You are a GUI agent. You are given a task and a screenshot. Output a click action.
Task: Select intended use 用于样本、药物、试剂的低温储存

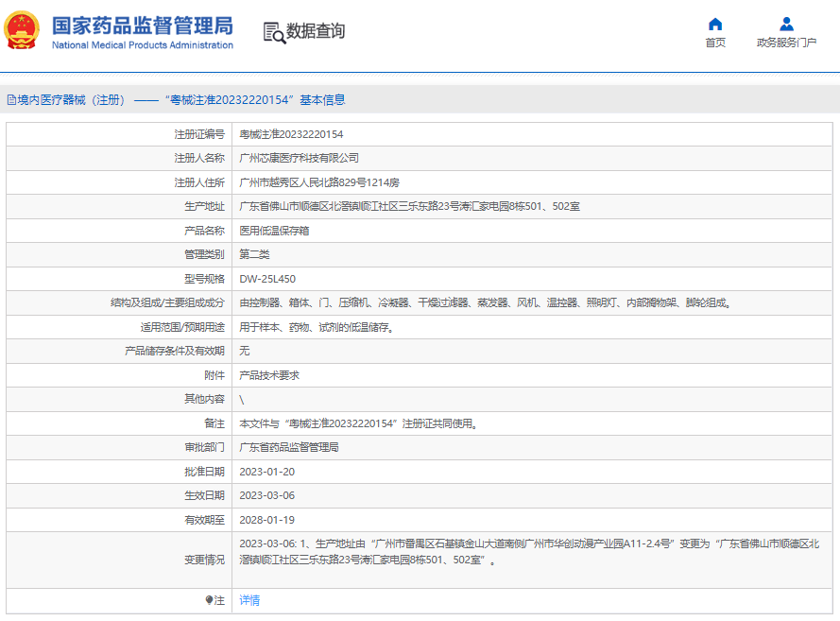coord(317,327)
